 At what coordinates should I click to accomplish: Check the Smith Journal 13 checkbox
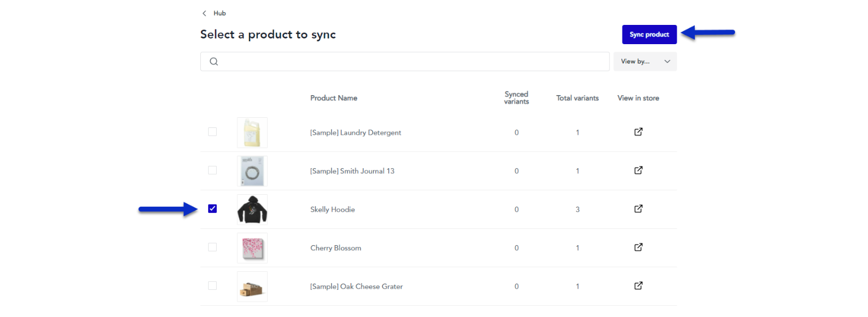[212, 170]
